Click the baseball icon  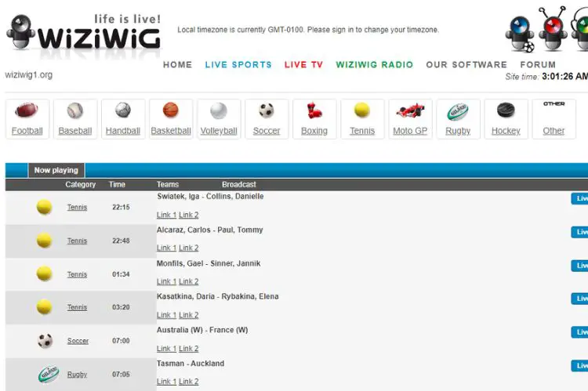(75, 110)
